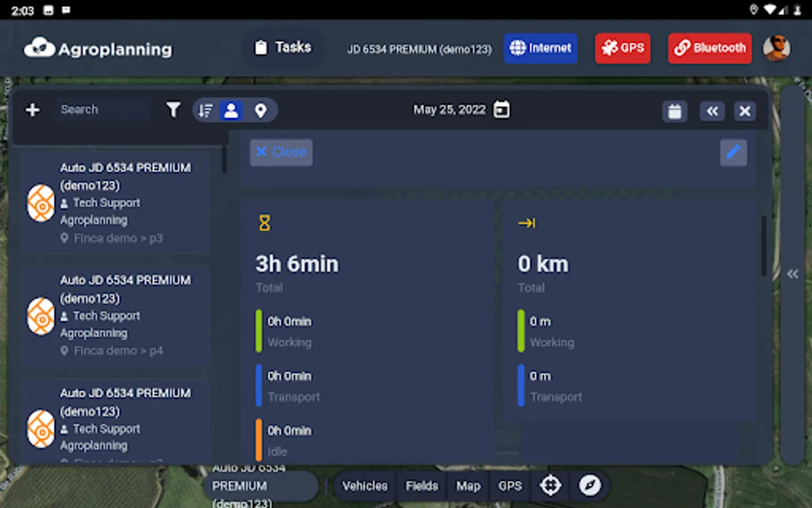Toggle the GPS status button
This screenshot has width=812, height=508.
click(x=623, y=48)
